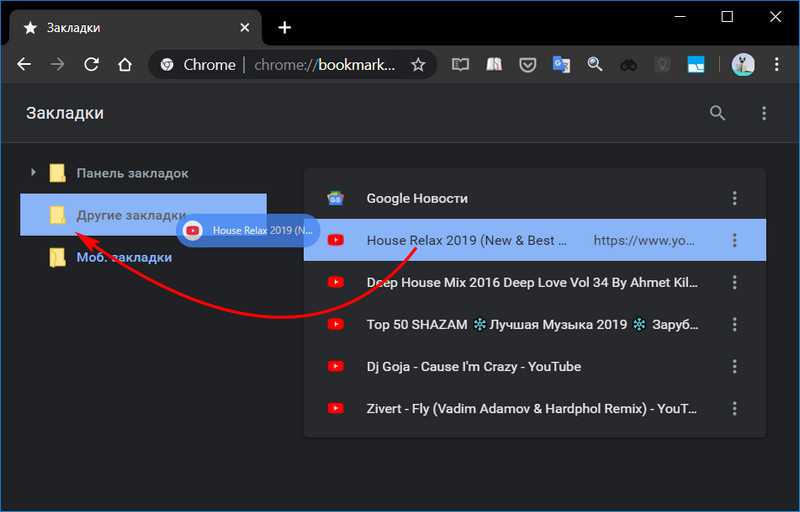Search bookmarks with the magnifier icon

point(717,113)
